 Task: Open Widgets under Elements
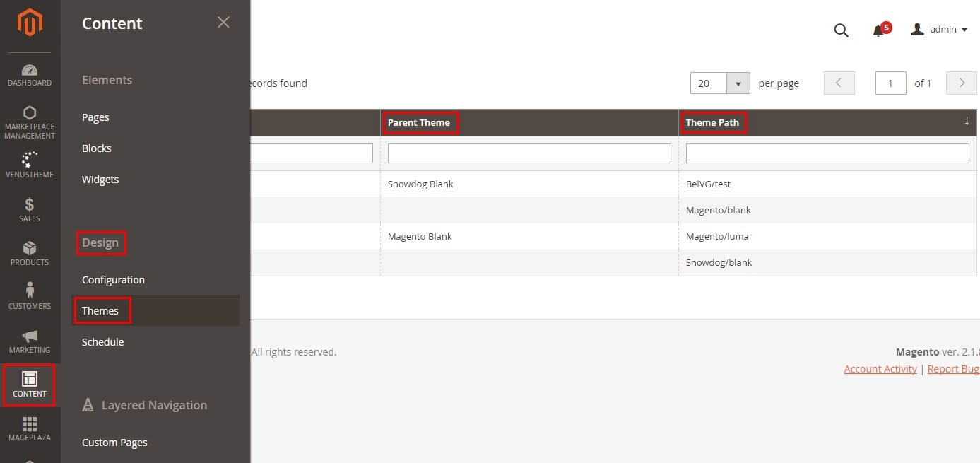[x=100, y=180]
